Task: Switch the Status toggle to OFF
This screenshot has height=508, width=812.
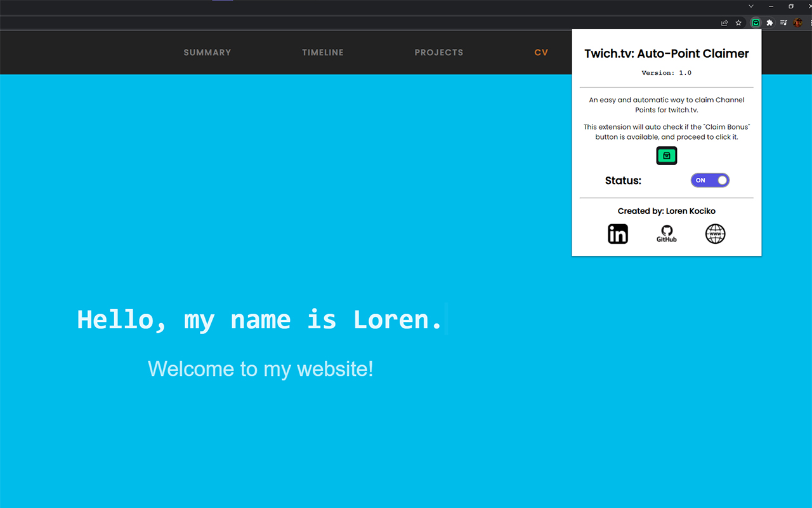Action: pyautogui.click(x=710, y=180)
